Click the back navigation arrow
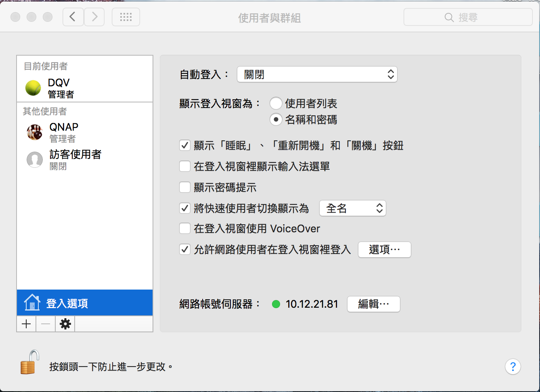The width and height of the screenshot is (540, 392). coord(73,17)
